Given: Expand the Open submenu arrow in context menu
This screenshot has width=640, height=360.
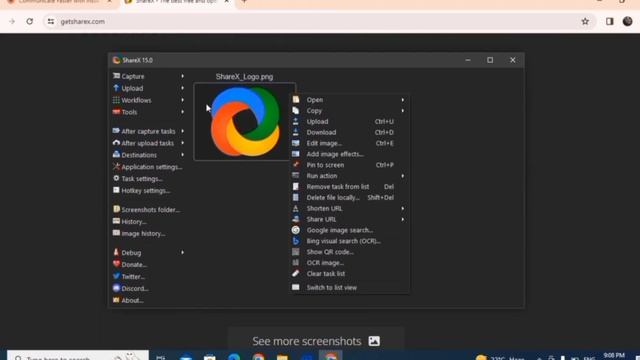Looking at the screenshot, I should pos(402,100).
